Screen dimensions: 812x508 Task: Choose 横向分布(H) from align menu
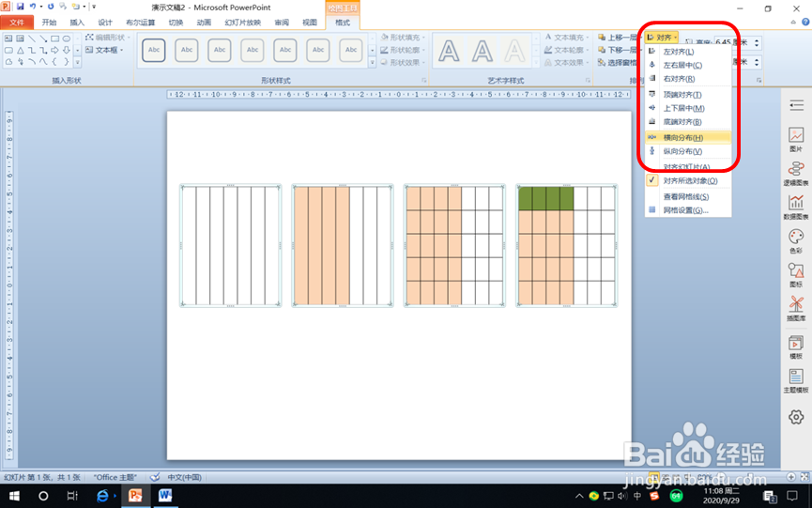688,138
